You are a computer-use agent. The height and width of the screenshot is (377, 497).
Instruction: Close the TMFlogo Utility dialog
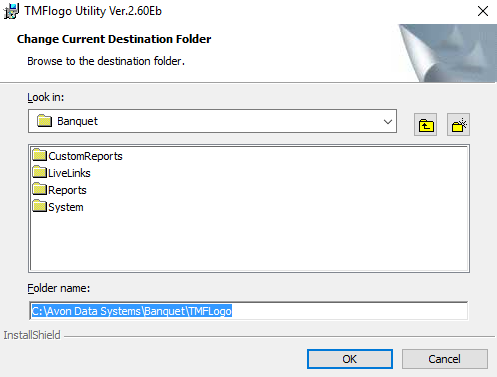pos(482,11)
